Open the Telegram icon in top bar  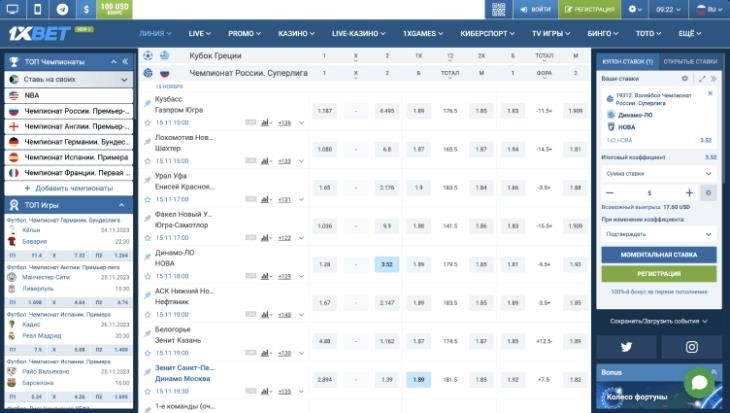pyautogui.click(x=62, y=9)
